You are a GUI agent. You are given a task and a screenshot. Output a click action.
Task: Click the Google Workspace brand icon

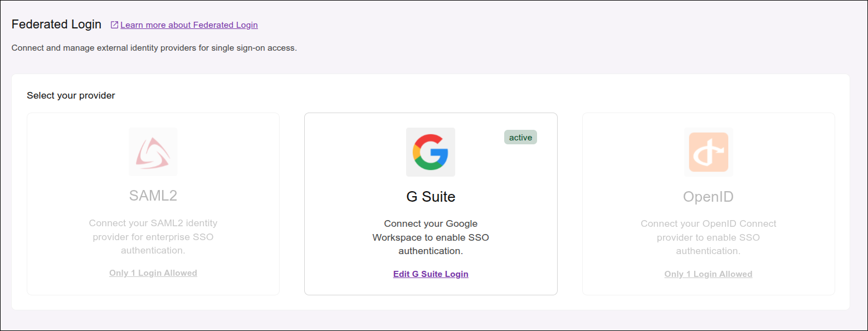430,152
